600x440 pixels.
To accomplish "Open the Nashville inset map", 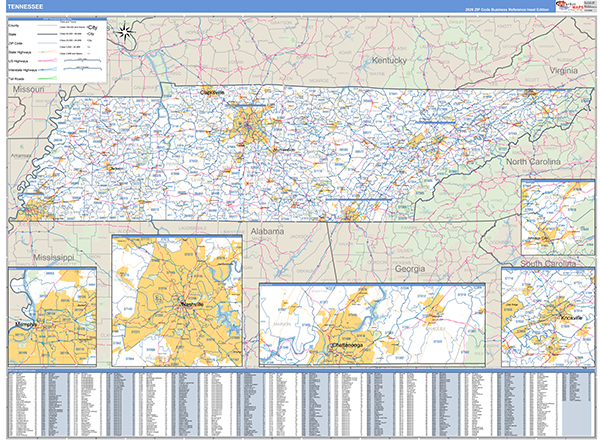I will [x=178, y=302].
